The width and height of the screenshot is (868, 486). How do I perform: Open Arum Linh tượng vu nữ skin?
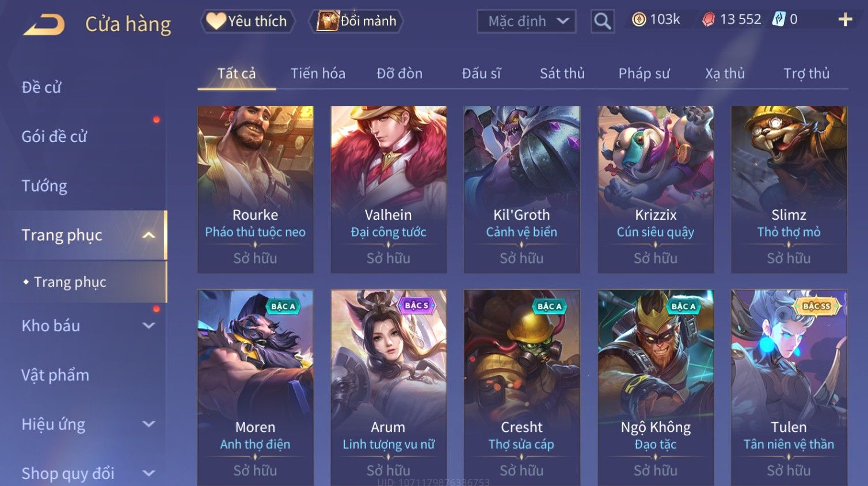[389, 388]
